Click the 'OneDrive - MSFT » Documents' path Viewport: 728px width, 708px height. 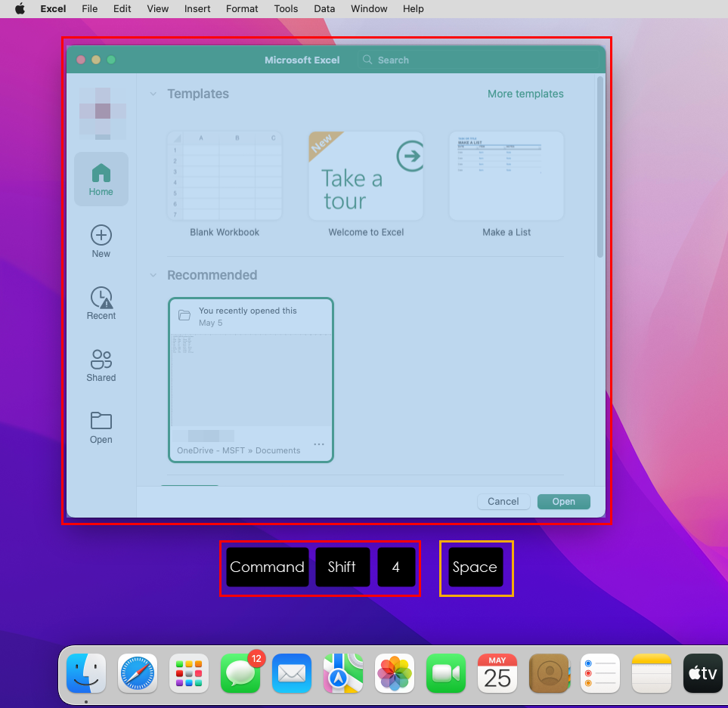click(x=239, y=450)
